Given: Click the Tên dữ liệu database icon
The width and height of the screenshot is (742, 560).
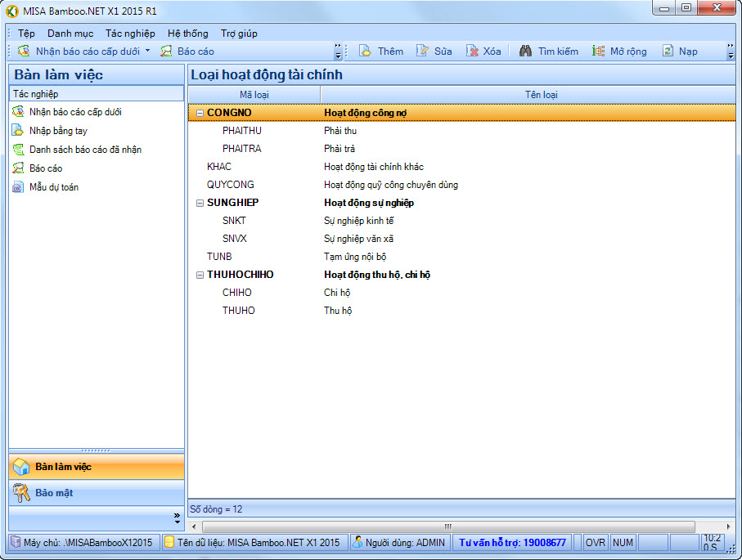Looking at the screenshot, I should [169, 542].
